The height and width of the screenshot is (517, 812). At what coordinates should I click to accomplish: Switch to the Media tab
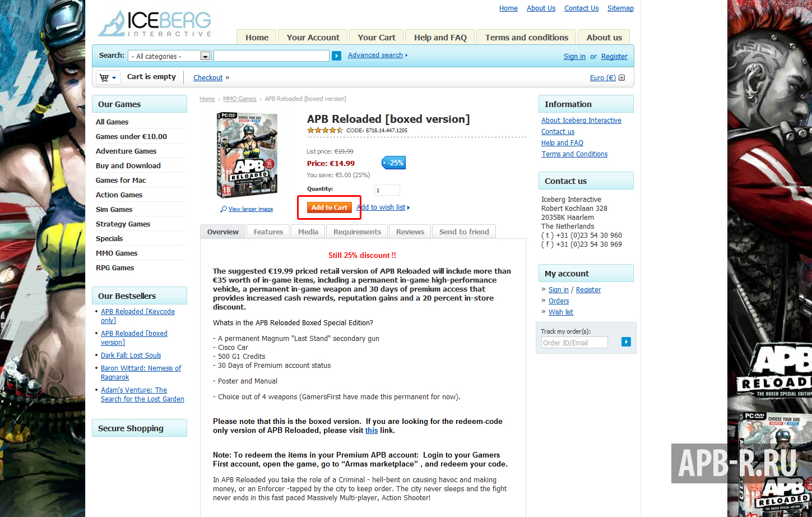point(308,232)
